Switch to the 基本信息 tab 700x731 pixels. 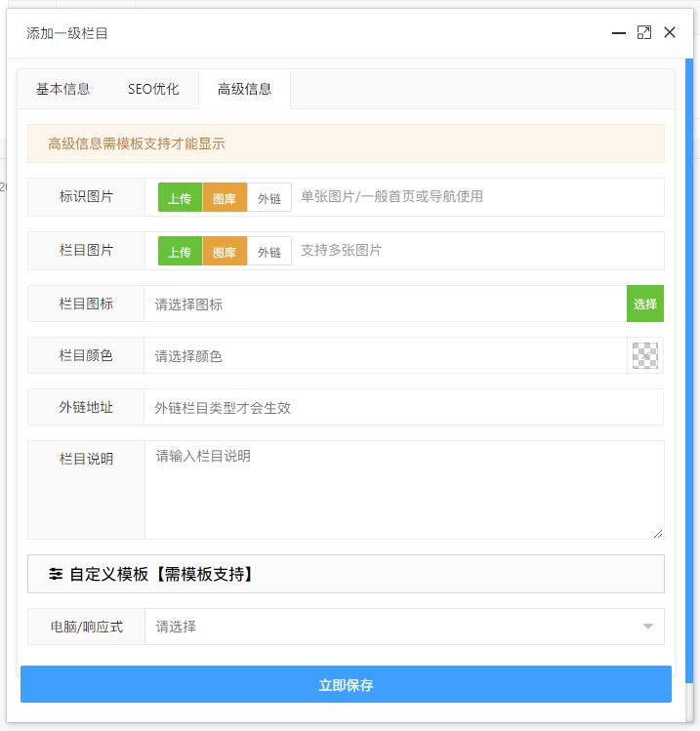[63, 89]
